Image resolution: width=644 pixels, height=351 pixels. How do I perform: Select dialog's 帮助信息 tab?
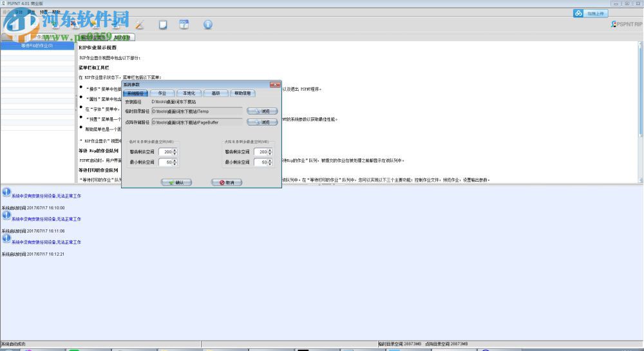[243, 93]
